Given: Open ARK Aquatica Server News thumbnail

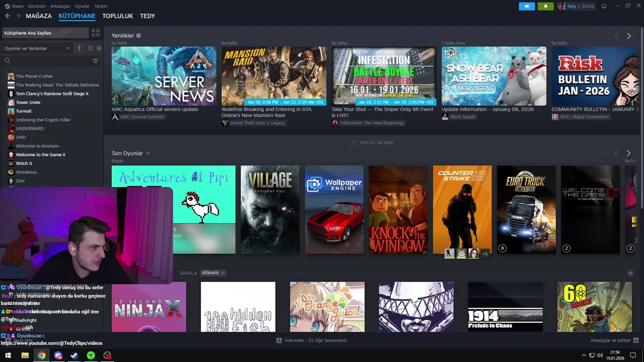Looking at the screenshot, I should pyautogui.click(x=164, y=76).
